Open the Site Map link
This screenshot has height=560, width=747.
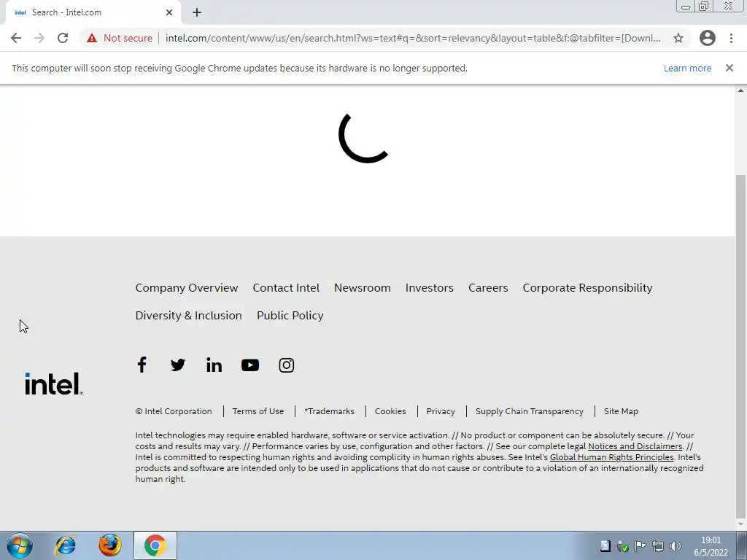tap(621, 411)
